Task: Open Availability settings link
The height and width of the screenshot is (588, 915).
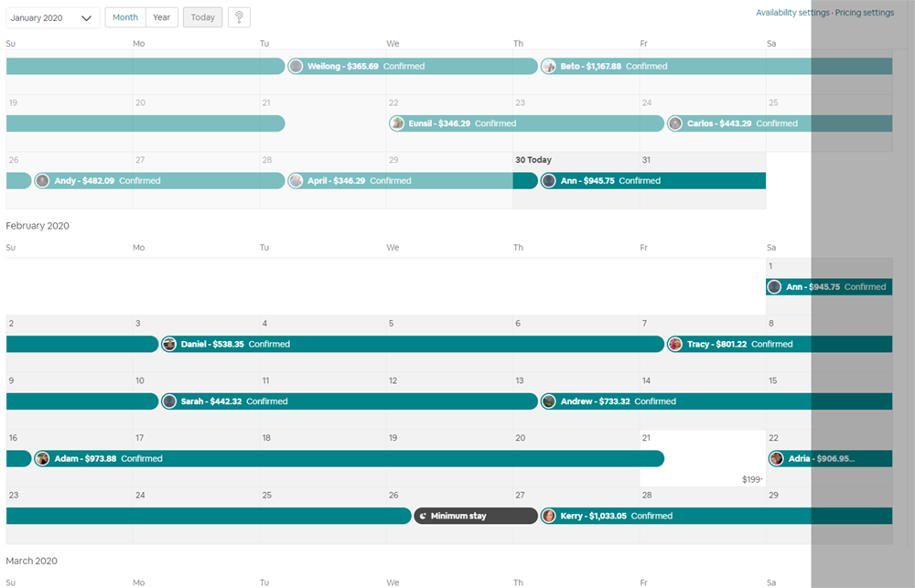Action: [x=792, y=13]
